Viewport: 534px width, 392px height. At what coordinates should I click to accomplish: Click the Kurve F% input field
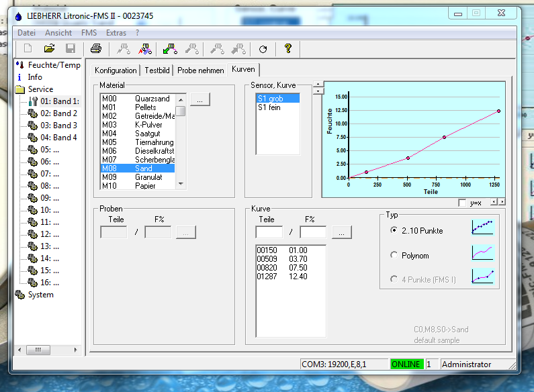click(313, 232)
